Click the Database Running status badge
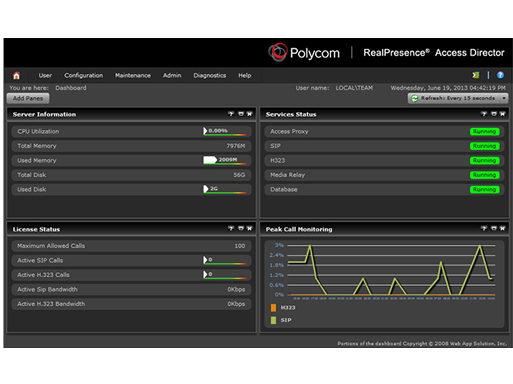Screen dimensions: 513x384 click(x=484, y=190)
